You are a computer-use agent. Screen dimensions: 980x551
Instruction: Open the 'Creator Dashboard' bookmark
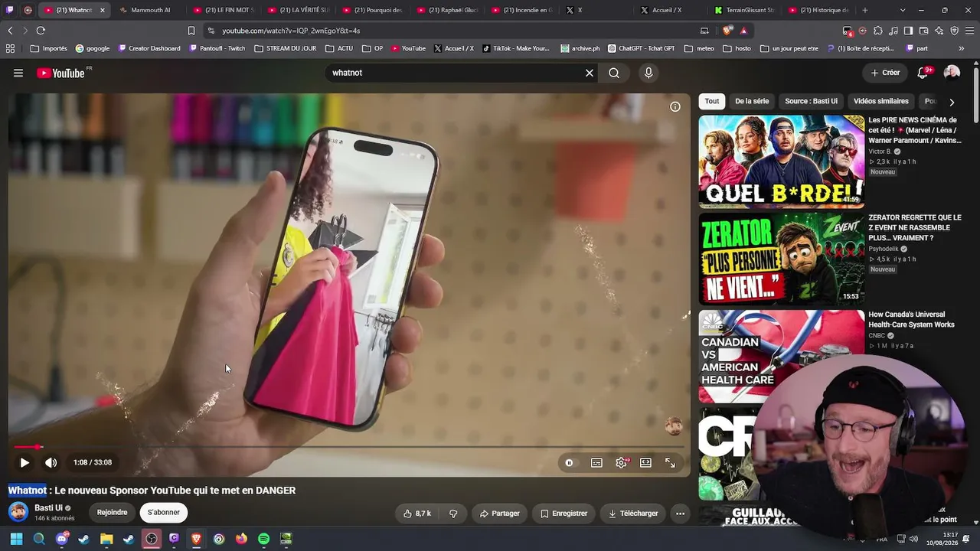coord(149,48)
